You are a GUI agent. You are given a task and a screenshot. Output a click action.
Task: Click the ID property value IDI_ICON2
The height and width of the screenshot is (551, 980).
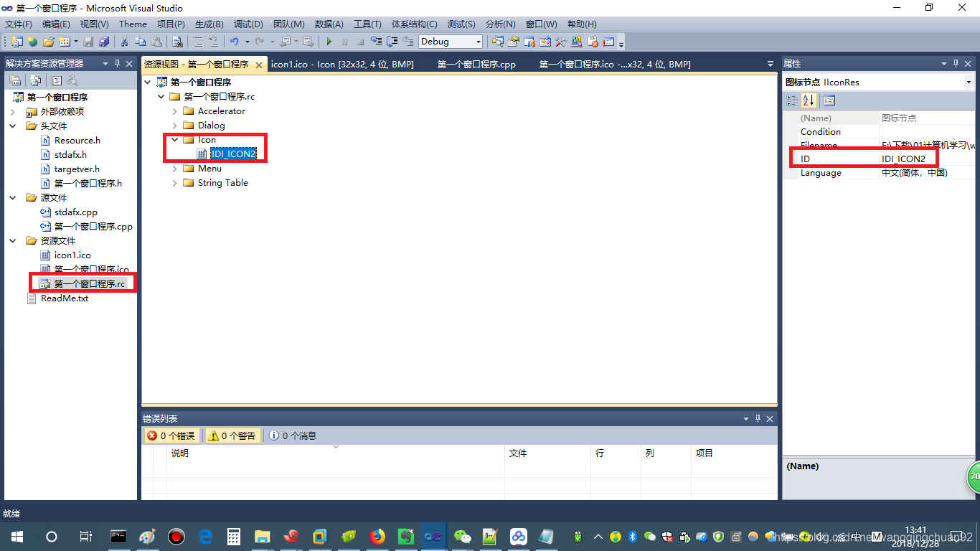point(903,159)
